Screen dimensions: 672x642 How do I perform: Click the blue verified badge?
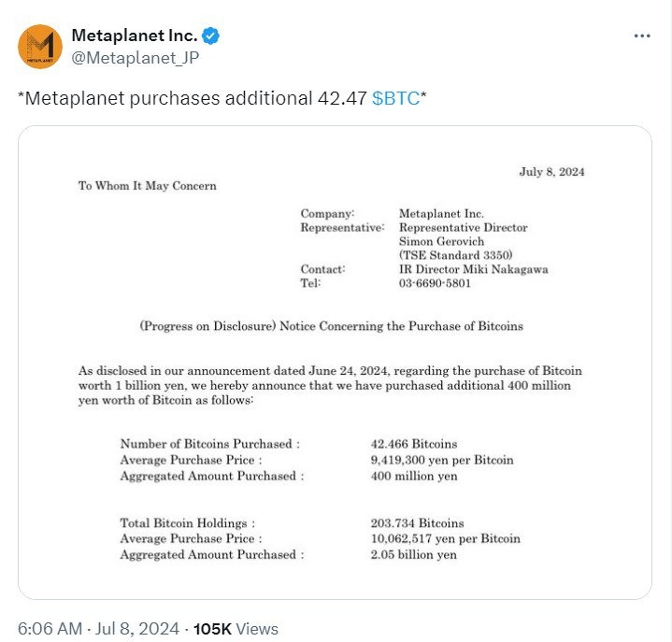tap(213, 36)
